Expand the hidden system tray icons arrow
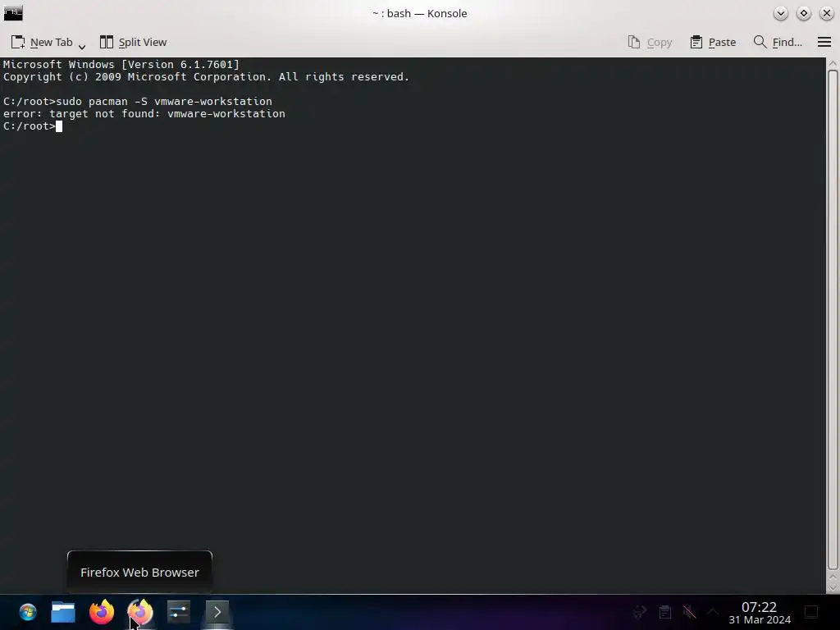This screenshot has height=630, width=840. (x=713, y=611)
